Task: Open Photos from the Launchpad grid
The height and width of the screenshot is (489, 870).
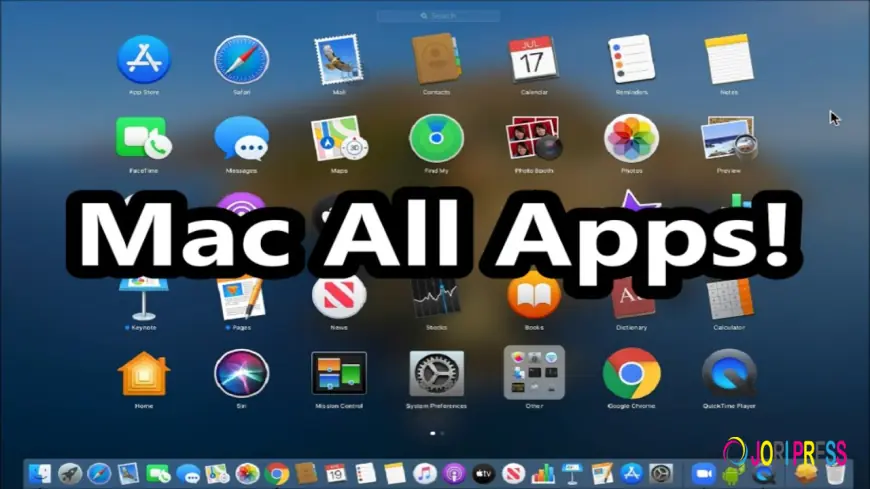Action: (631, 138)
